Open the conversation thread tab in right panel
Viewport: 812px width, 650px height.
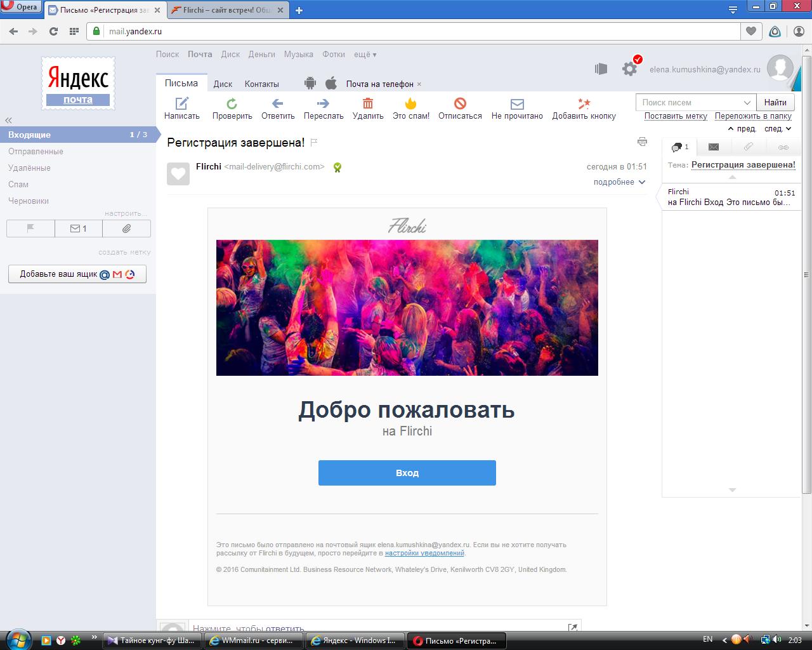point(679,147)
